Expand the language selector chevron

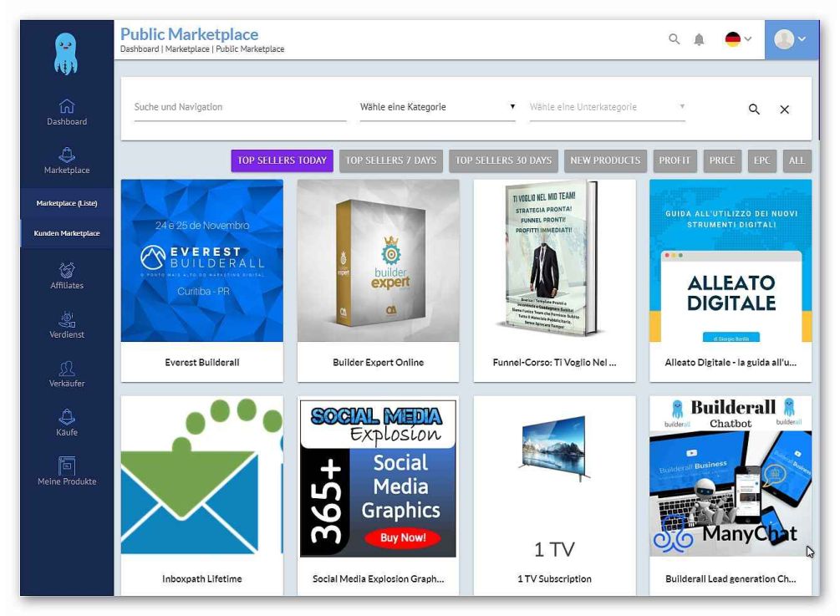(748, 38)
